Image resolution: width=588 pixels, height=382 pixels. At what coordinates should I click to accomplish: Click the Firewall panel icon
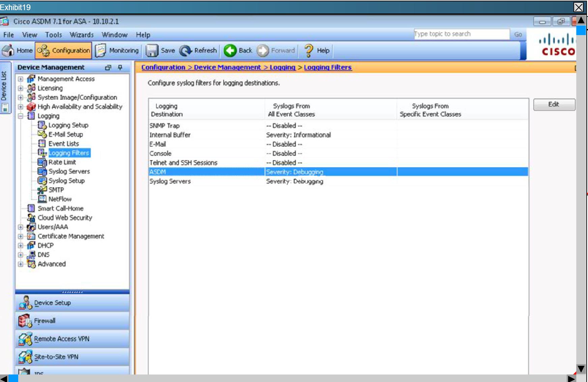point(25,321)
